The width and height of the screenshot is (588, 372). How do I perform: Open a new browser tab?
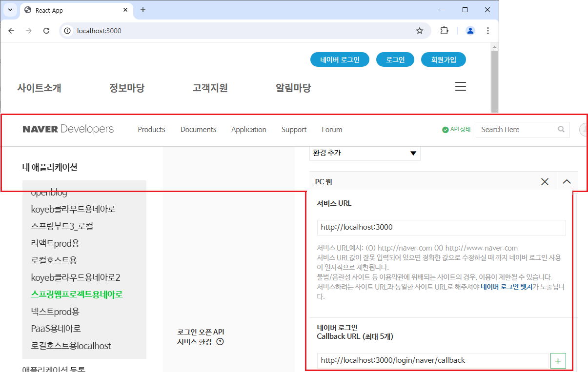(143, 10)
